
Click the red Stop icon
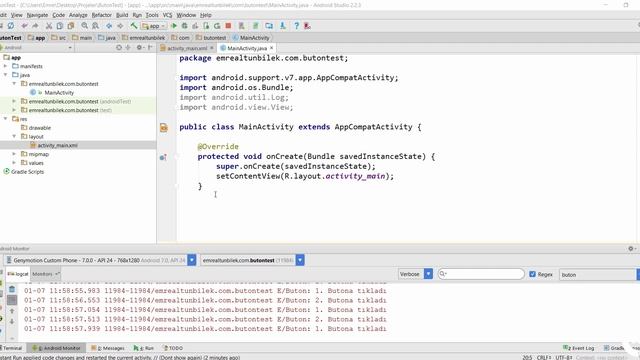(x=229, y=26)
